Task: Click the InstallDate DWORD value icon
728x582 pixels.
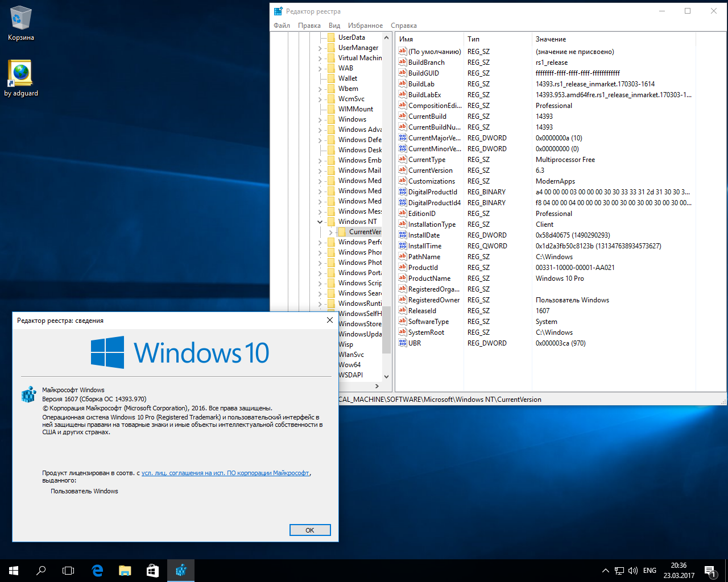Action: [403, 235]
